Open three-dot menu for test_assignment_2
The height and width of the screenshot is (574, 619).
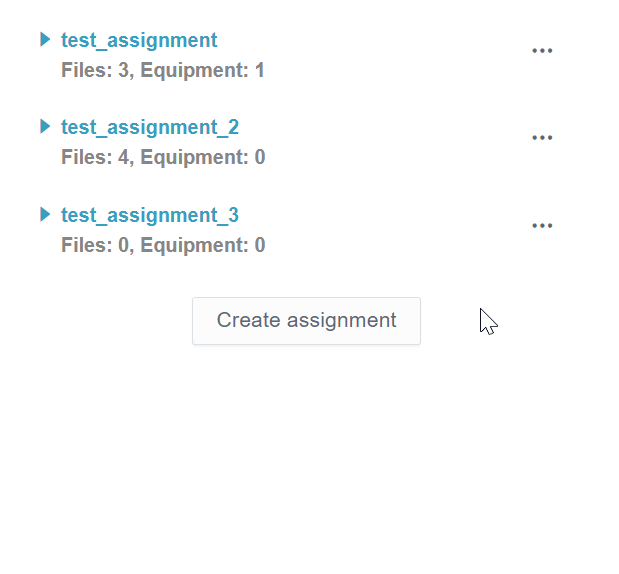point(542,138)
